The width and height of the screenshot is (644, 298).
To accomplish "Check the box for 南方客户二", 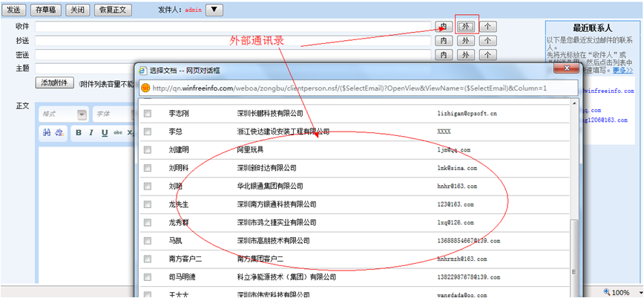I will (x=147, y=259).
